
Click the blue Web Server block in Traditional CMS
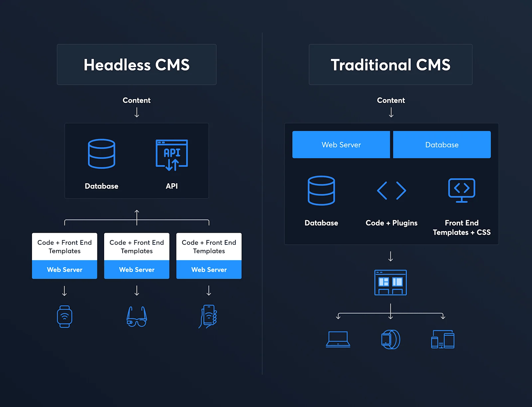coord(341,145)
